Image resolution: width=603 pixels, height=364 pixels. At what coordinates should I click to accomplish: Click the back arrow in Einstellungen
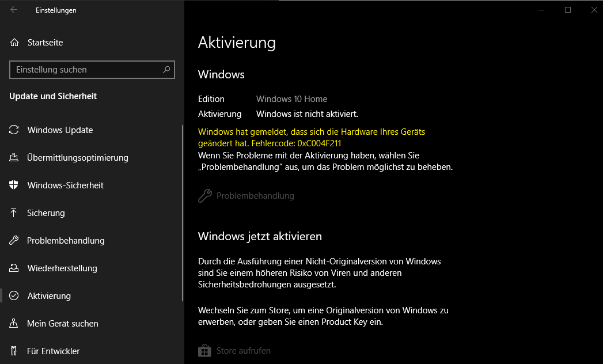[x=12, y=10]
